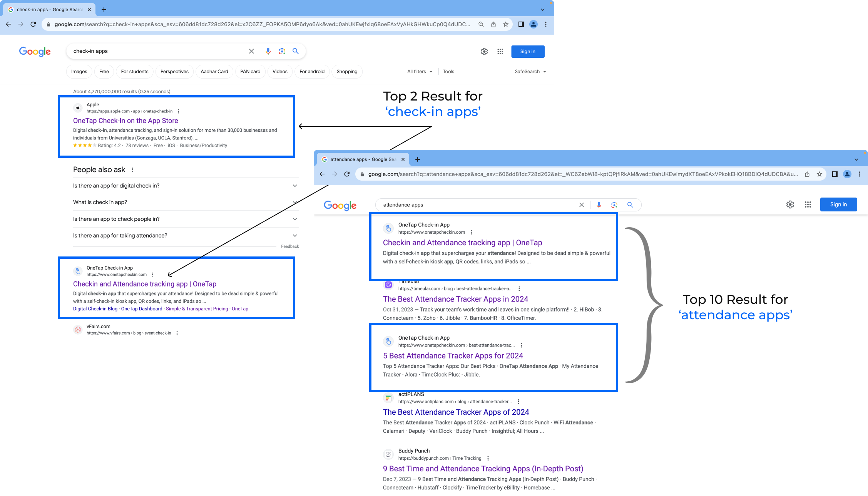This screenshot has width=868, height=496.
Task: Click the 'Images' tab filter
Action: coord(79,72)
